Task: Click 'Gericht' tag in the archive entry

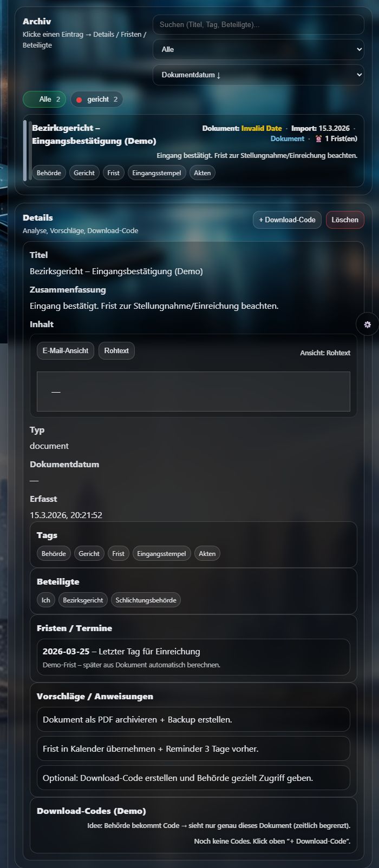Action: (84, 173)
